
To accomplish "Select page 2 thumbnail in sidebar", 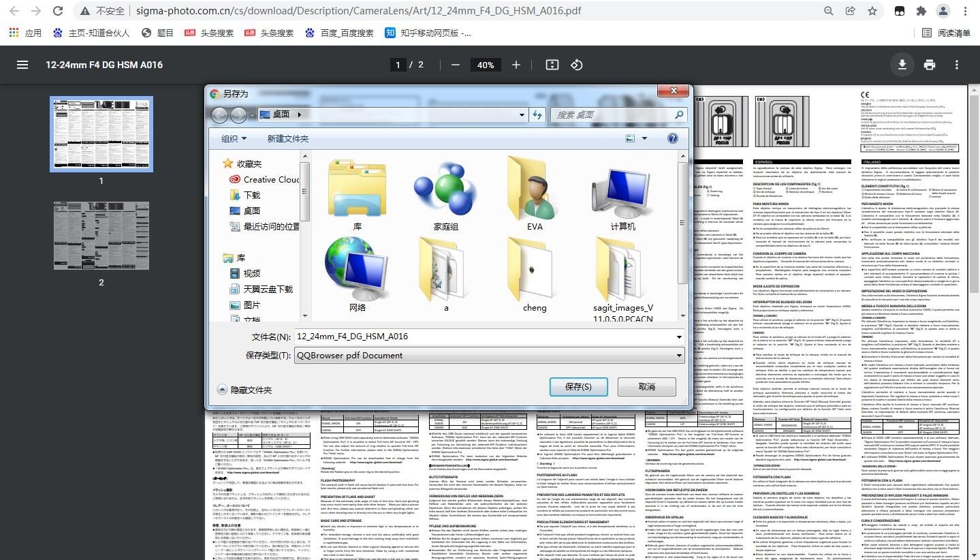I will (101, 235).
